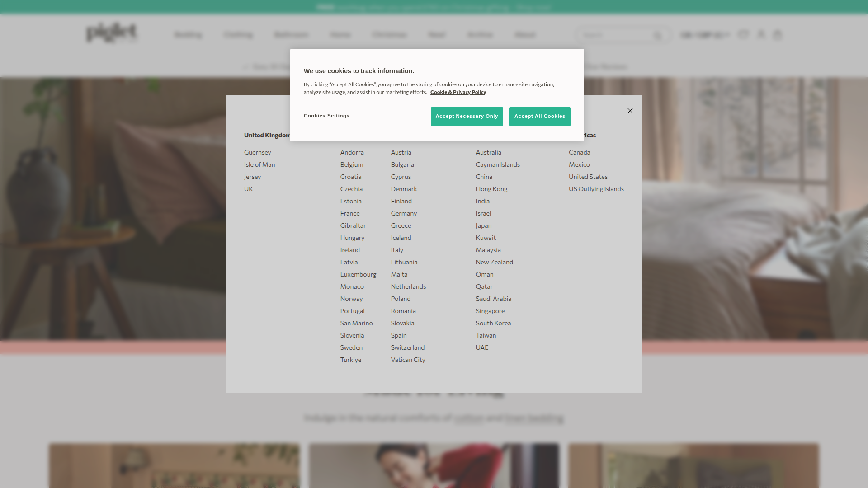
Task: Click the search magnifier icon
Action: [x=658, y=35]
